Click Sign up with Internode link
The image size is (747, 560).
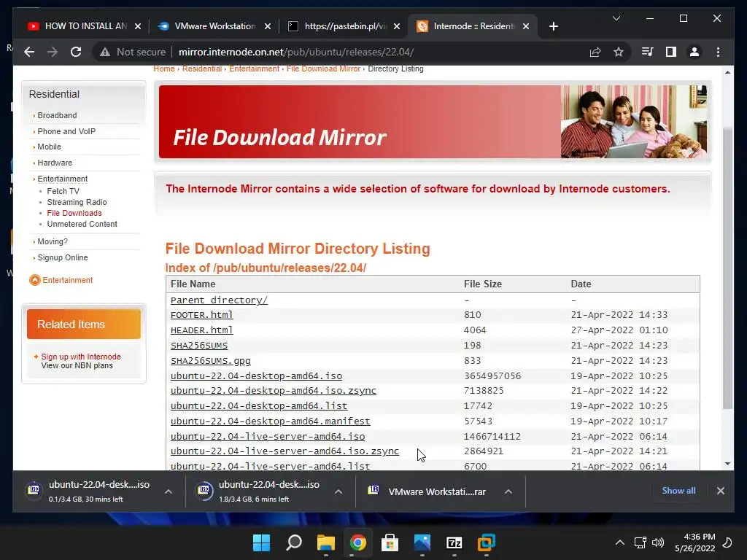pos(81,357)
